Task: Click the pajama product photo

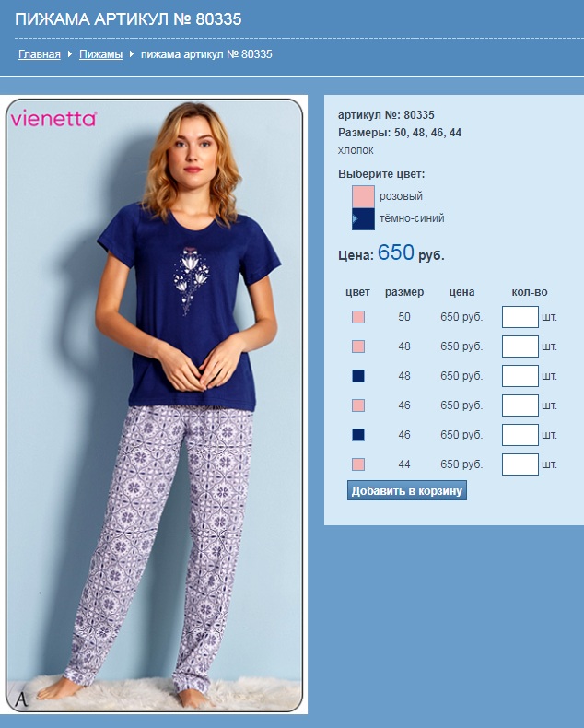Action: (154, 405)
